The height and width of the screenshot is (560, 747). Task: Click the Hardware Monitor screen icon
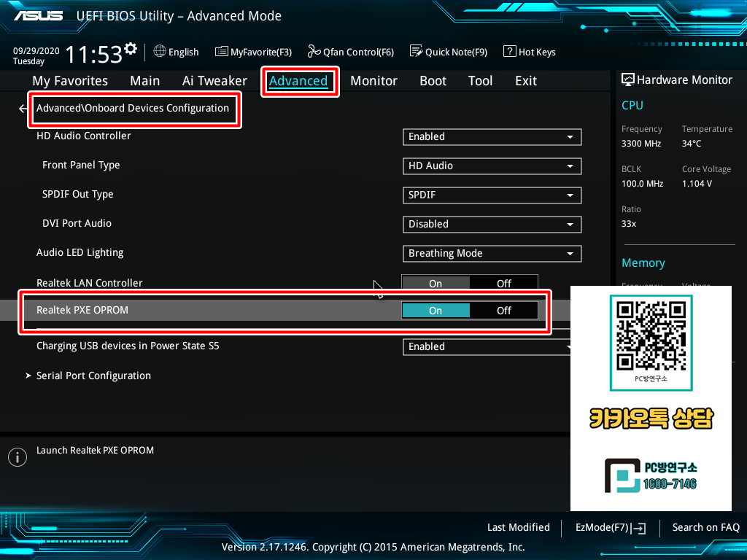[628, 79]
